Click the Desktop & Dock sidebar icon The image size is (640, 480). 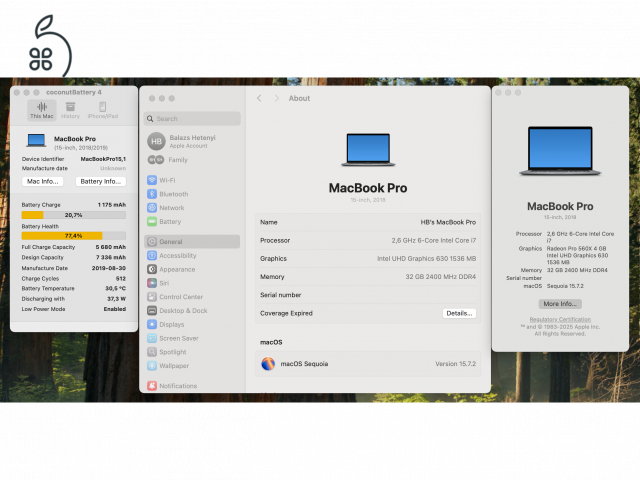tap(152, 311)
